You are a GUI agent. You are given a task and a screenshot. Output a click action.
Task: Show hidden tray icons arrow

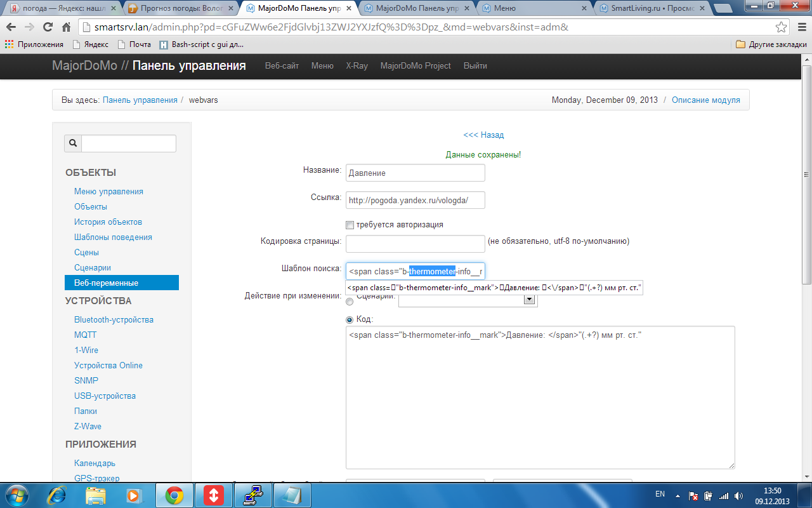point(679,495)
